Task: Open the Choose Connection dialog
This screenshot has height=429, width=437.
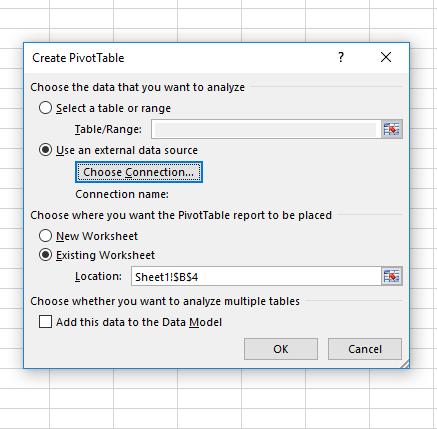Action: (139, 172)
